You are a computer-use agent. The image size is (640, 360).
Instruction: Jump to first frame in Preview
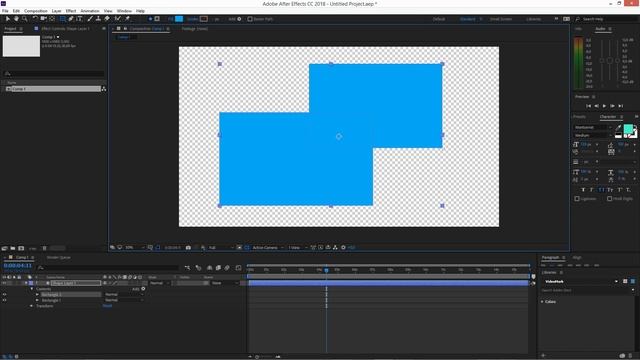[588, 106]
